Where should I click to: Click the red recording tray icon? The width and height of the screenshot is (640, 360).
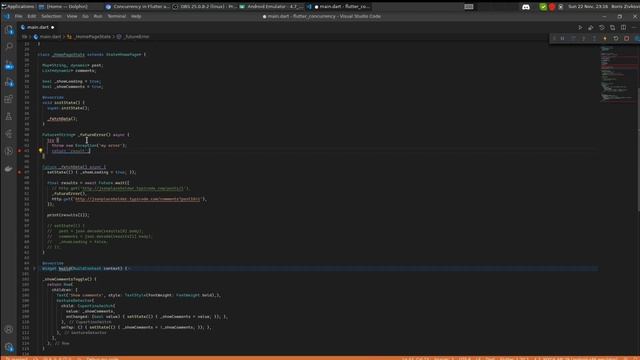coord(552,7)
